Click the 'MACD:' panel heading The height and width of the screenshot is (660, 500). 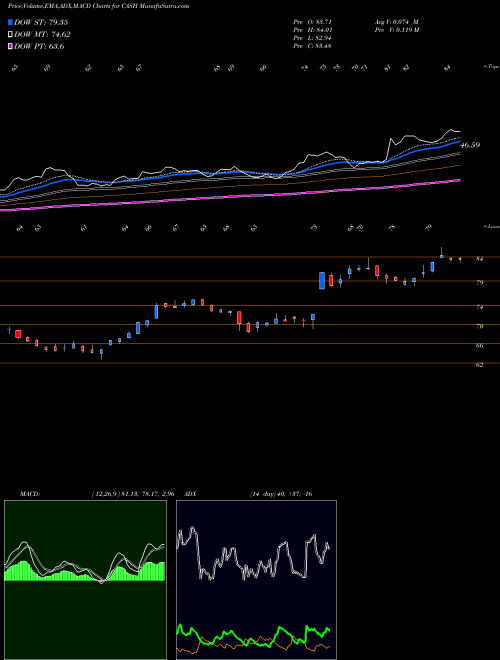click(30, 494)
